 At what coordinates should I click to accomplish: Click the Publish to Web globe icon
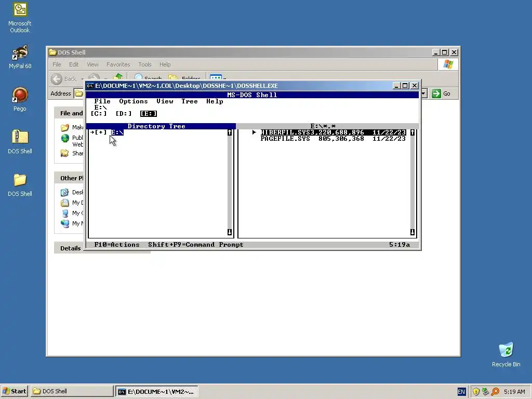point(65,138)
